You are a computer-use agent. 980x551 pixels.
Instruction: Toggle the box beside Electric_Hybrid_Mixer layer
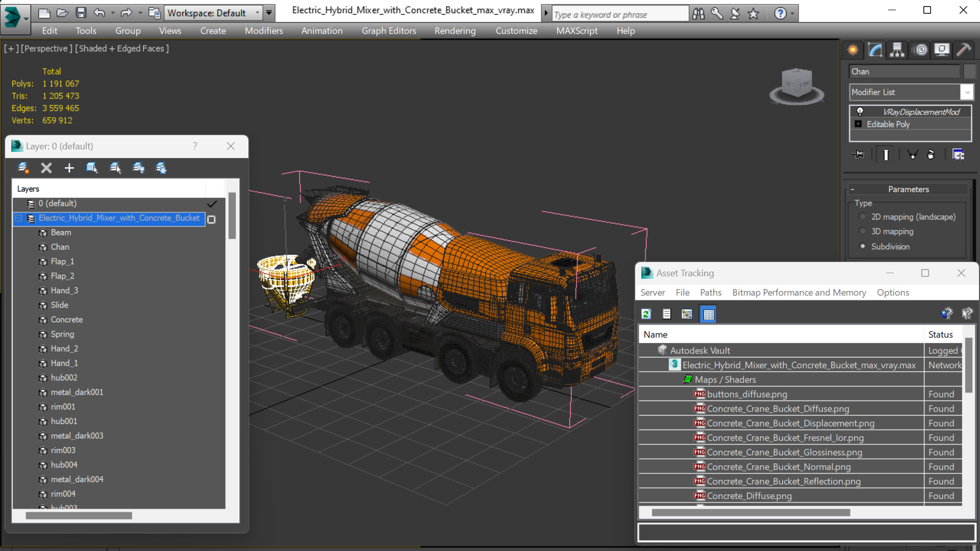click(x=212, y=219)
